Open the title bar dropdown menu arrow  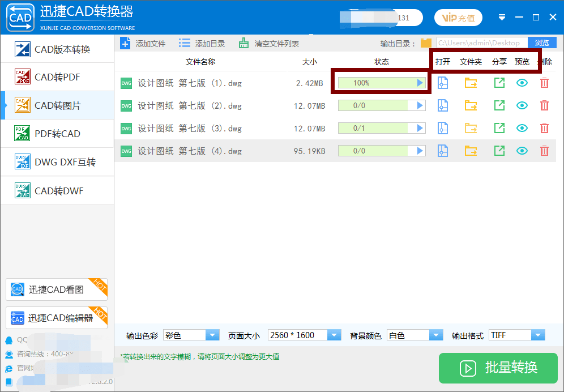pos(502,18)
